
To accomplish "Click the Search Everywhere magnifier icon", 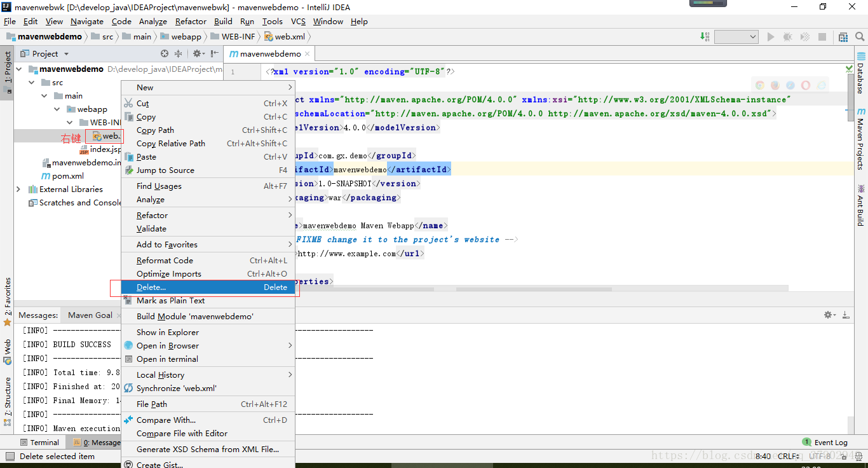I will (860, 37).
